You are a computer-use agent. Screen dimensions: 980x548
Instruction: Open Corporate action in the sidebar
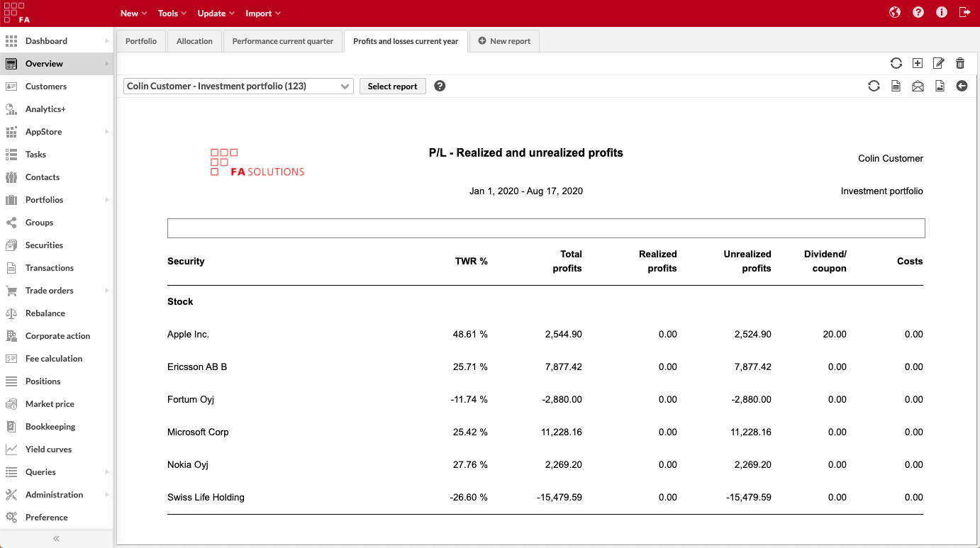[x=56, y=336]
